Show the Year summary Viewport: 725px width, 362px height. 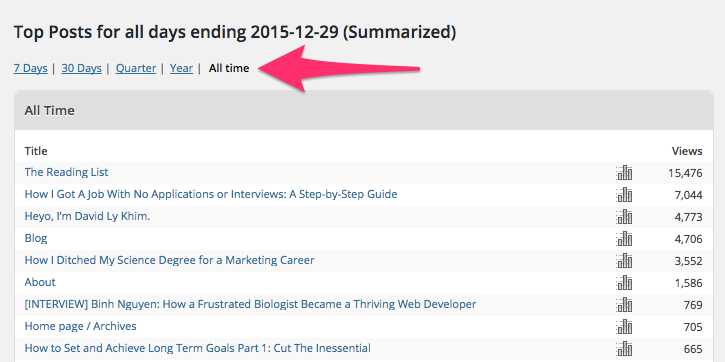(x=181, y=68)
